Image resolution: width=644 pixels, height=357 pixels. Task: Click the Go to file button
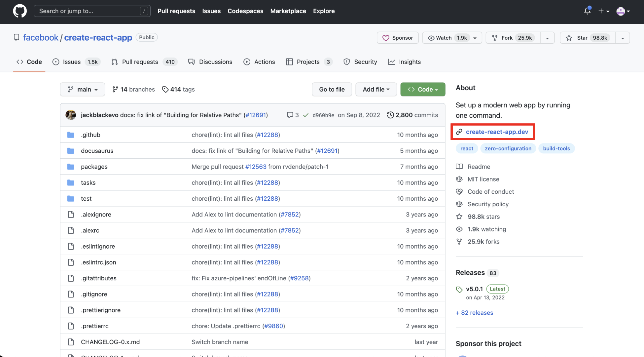point(332,89)
